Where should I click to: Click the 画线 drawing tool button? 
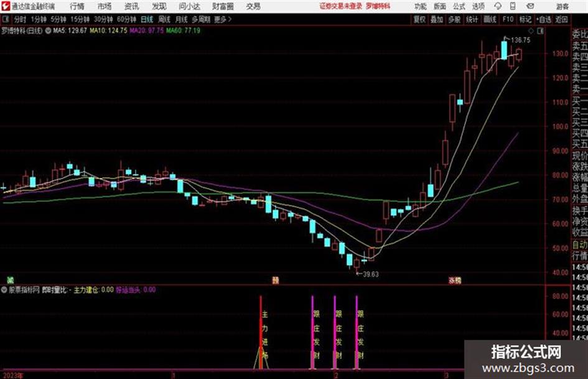490,19
